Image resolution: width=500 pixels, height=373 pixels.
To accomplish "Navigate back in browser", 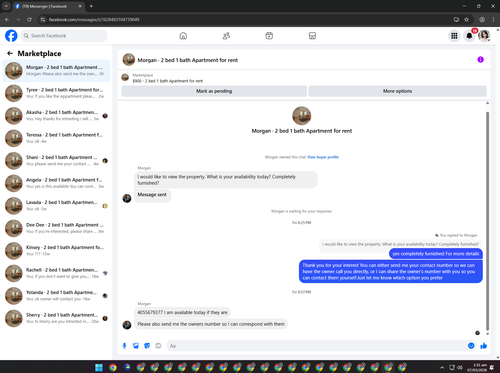I will [x=7, y=20].
